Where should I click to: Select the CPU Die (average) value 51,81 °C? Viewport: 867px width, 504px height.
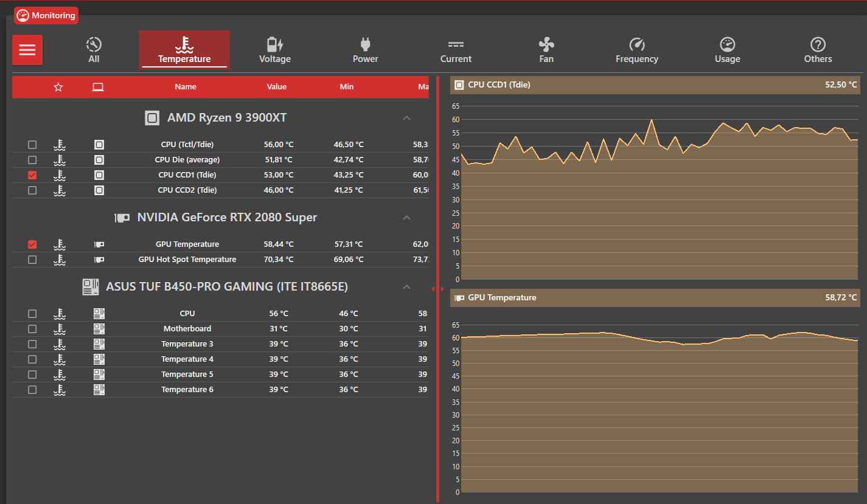click(279, 160)
